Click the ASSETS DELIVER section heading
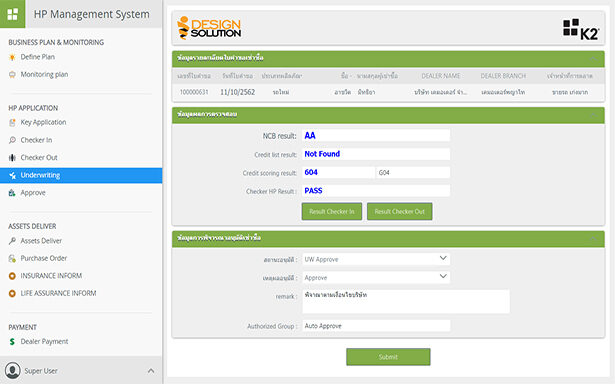The height and width of the screenshot is (384, 615). tap(32, 226)
